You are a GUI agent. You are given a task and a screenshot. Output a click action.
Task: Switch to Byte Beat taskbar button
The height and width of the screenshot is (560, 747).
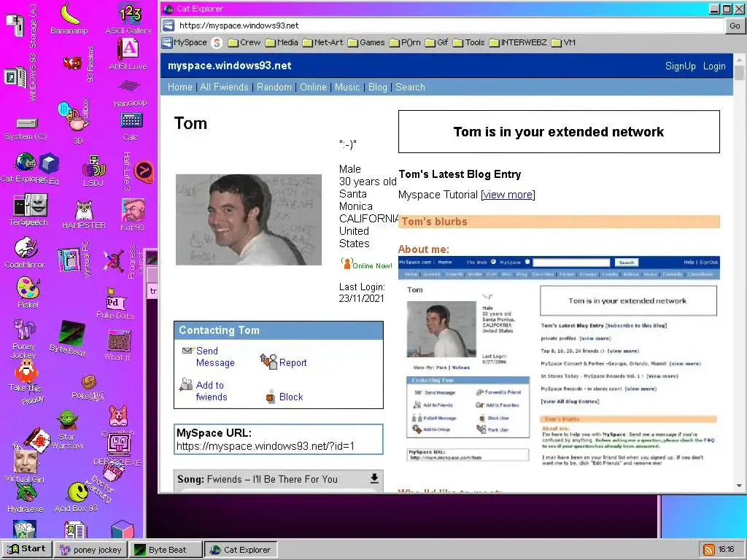pyautogui.click(x=166, y=550)
